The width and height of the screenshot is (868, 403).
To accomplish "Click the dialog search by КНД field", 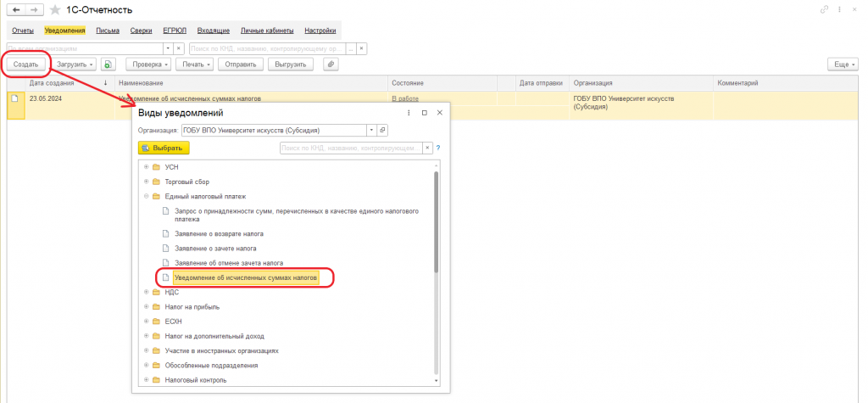I will (352, 148).
